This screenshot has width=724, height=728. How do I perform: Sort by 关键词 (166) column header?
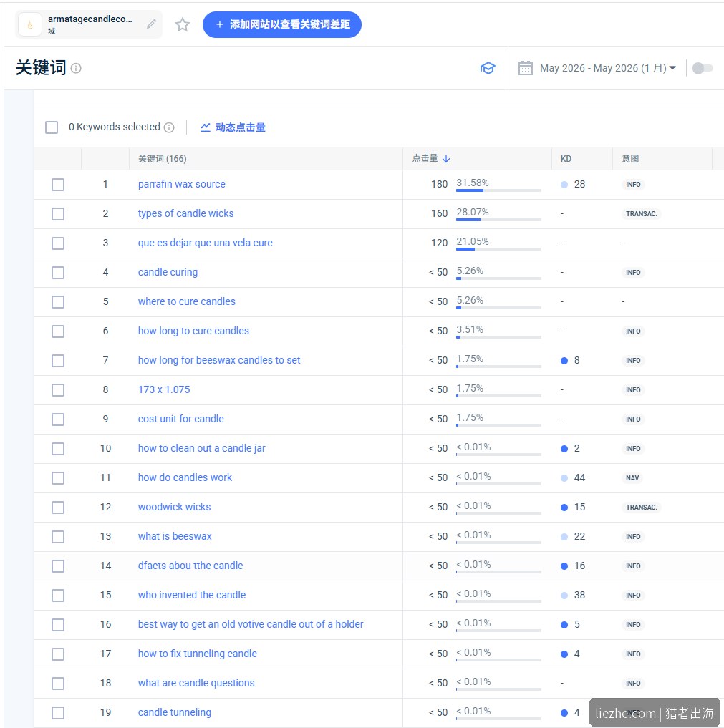[162, 159]
